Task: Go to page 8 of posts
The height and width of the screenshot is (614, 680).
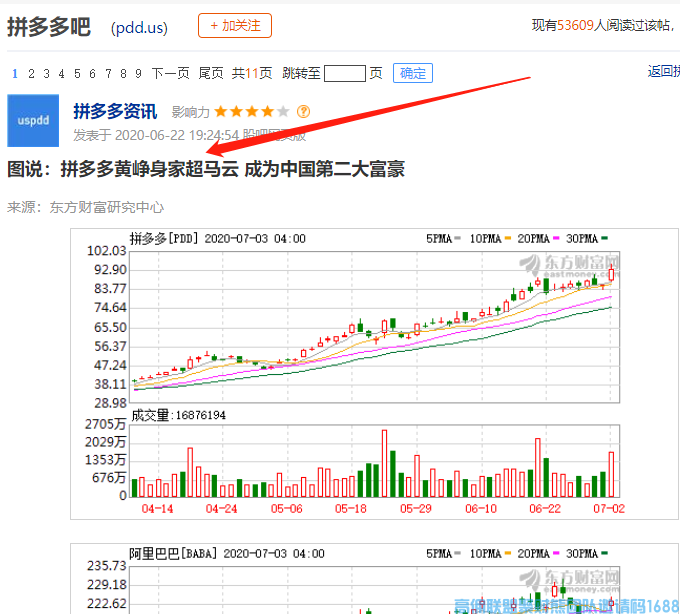Action: 123,74
